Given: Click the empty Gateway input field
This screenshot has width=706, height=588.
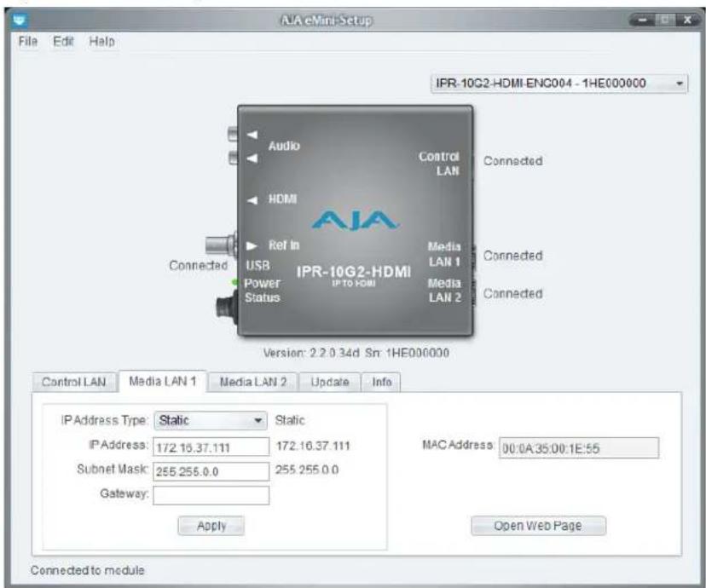Looking at the screenshot, I should coord(211,495).
